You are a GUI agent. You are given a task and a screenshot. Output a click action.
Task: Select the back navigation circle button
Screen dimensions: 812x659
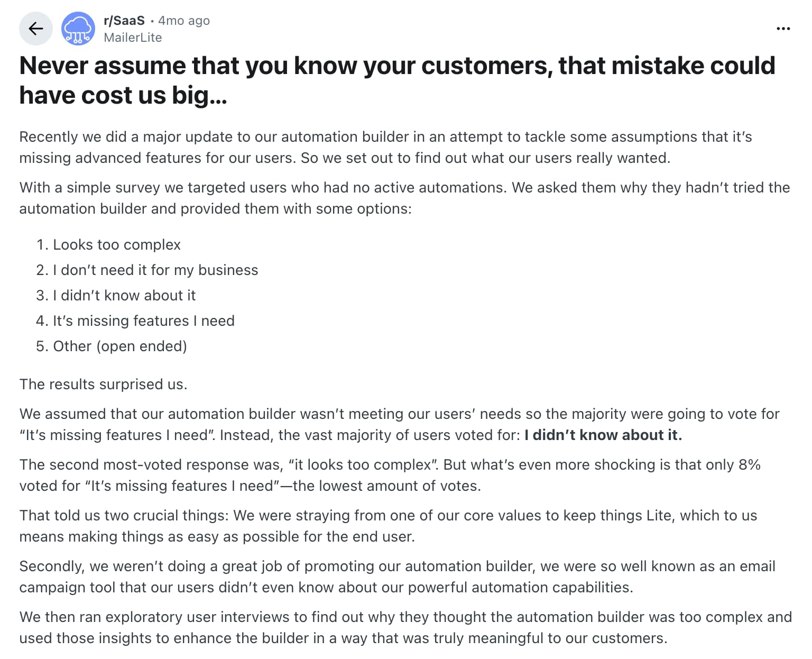tap(35, 29)
